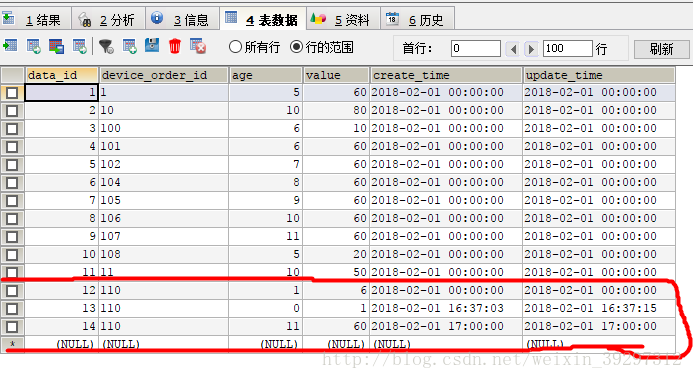693x379 pixels.
Task: Click the row count field showing 100
Action: tap(567, 48)
